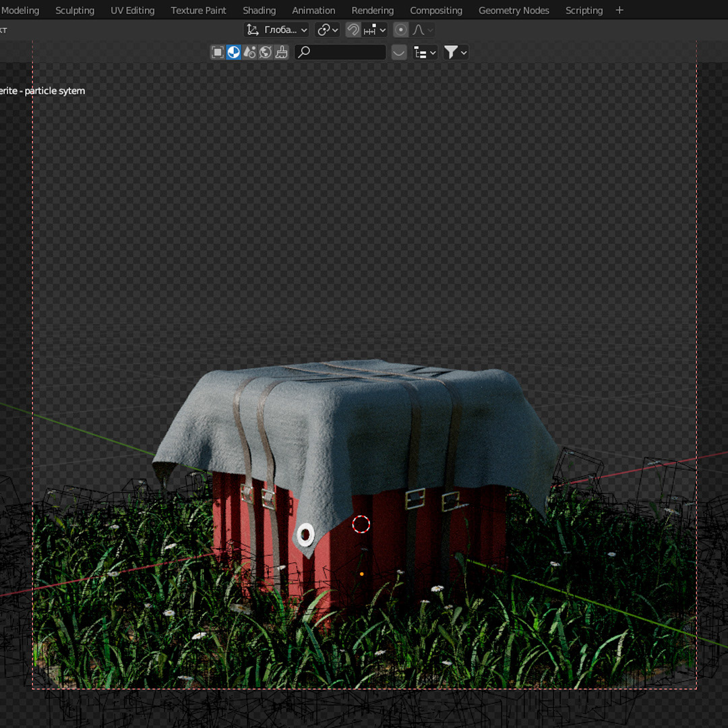The height and width of the screenshot is (728, 728).
Task: Click the globe icon
Action: [x=266, y=52]
